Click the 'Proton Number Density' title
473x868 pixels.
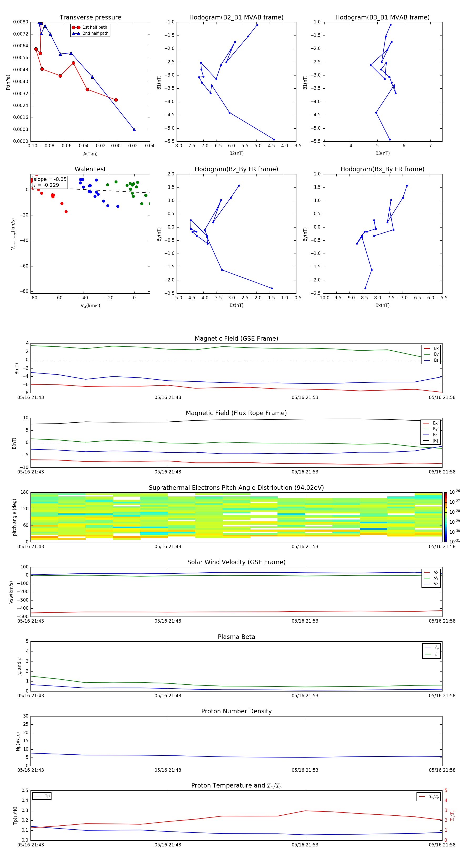[x=236, y=711]
